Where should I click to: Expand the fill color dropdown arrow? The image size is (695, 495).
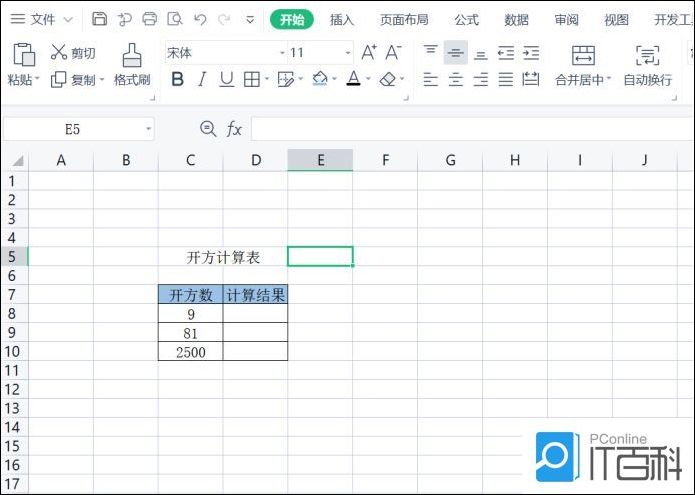click(334, 79)
